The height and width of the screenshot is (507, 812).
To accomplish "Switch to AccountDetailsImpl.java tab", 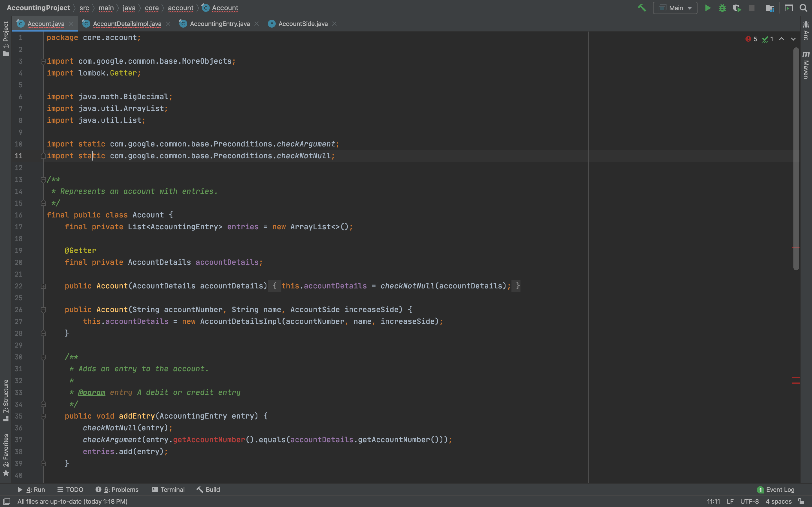I will pos(127,24).
